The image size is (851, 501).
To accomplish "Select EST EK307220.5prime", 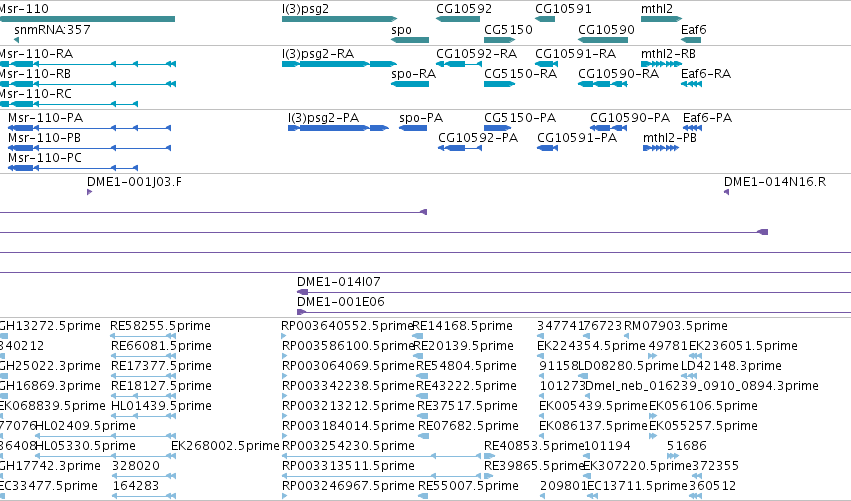I will (x=637, y=467).
